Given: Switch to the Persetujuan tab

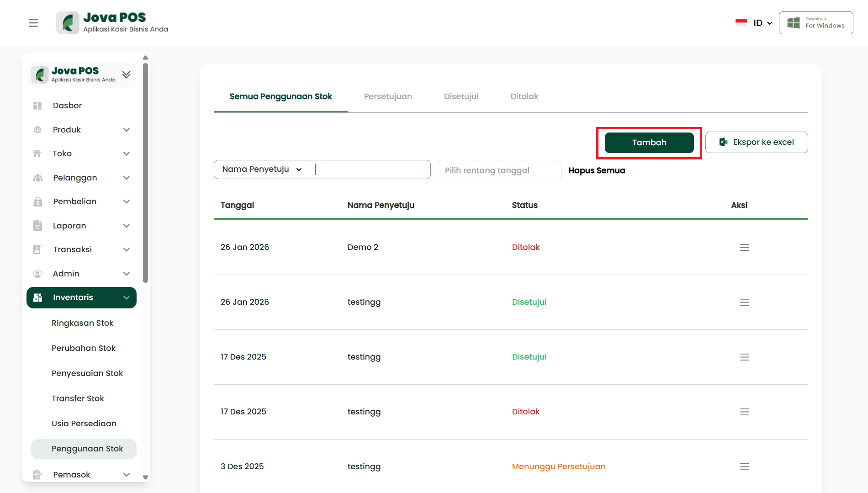Looking at the screenshot, I should (388, 96).
